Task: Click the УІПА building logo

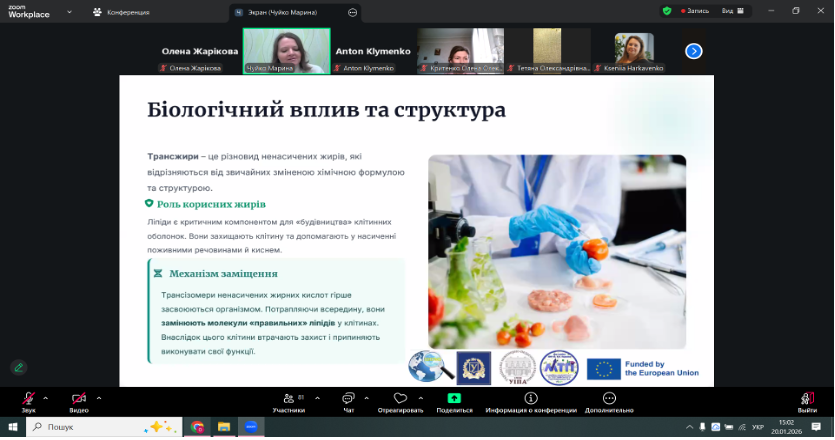Action: pos(517,368)
